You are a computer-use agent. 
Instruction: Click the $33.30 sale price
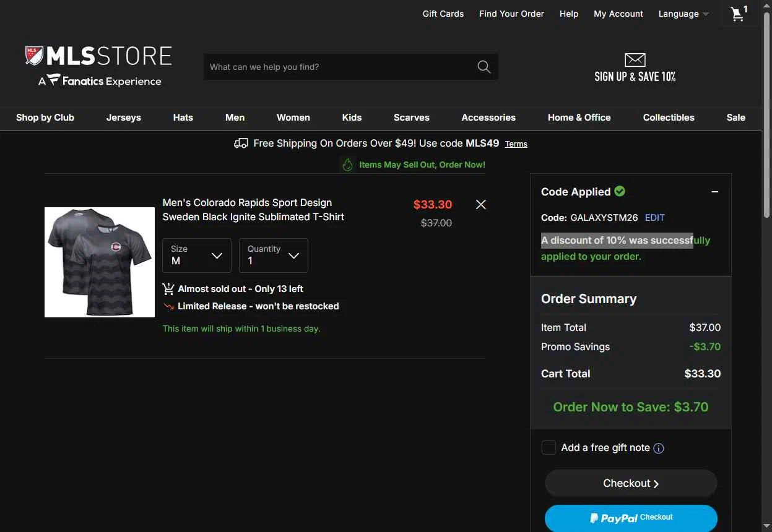(433, 205)
